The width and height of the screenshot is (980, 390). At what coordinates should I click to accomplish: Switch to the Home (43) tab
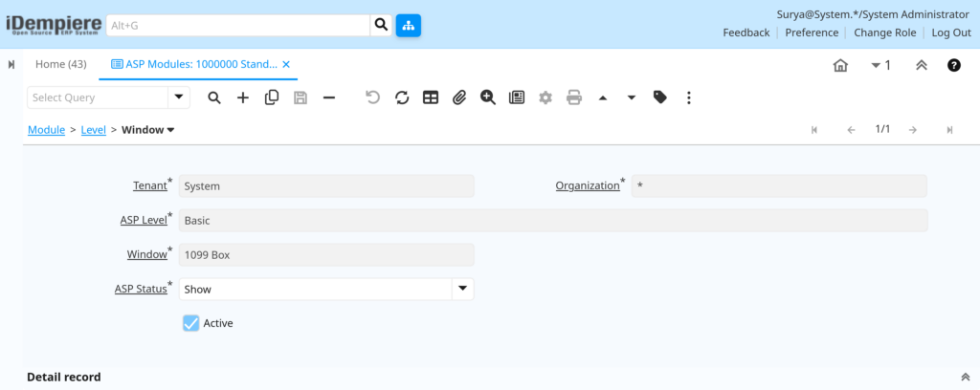click(60, 64)
